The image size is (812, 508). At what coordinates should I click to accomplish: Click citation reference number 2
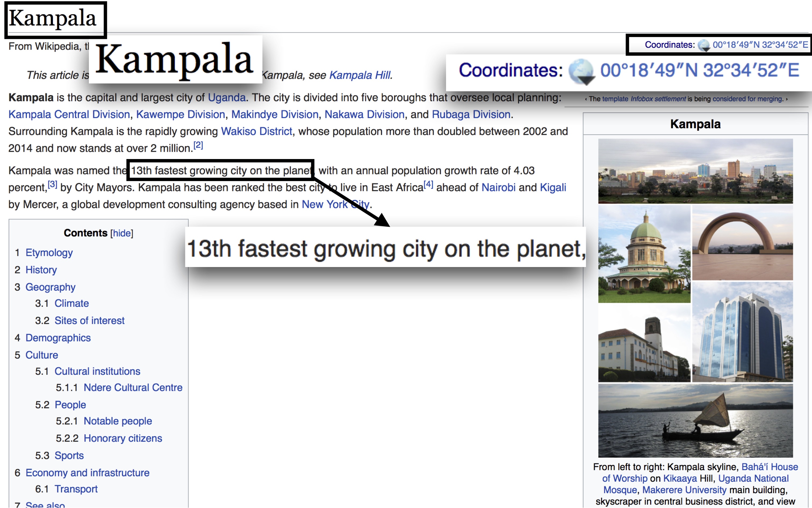tap(198, 145)
